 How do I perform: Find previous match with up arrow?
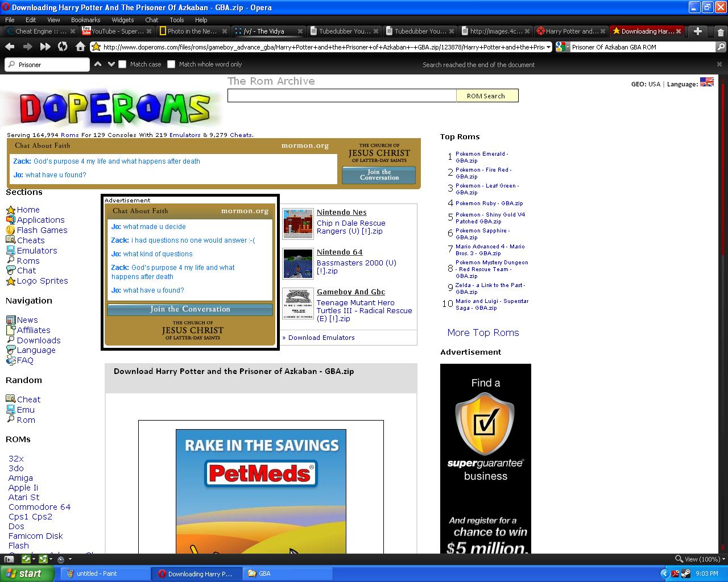point(98,64)
